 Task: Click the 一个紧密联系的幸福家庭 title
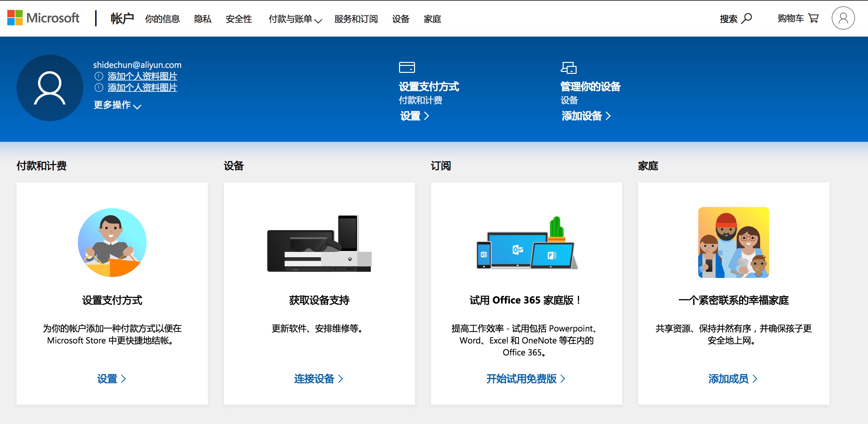pyautogui.click(x=733, y=300)
